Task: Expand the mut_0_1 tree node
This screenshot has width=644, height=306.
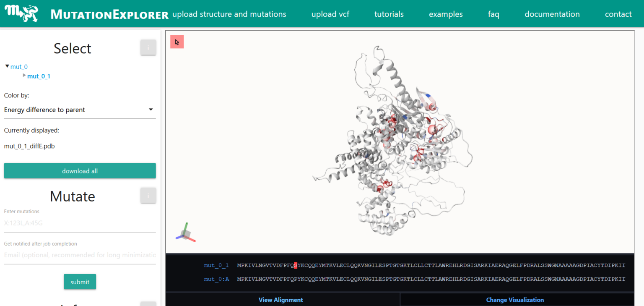Action: pos(24,76)
